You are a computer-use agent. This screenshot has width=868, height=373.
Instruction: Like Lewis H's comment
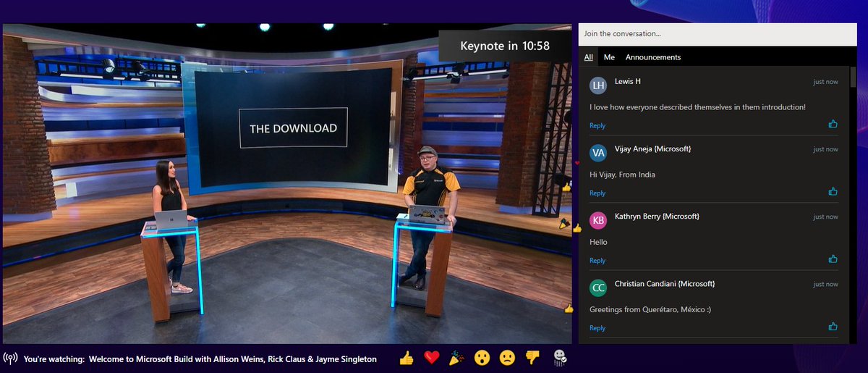833,124
